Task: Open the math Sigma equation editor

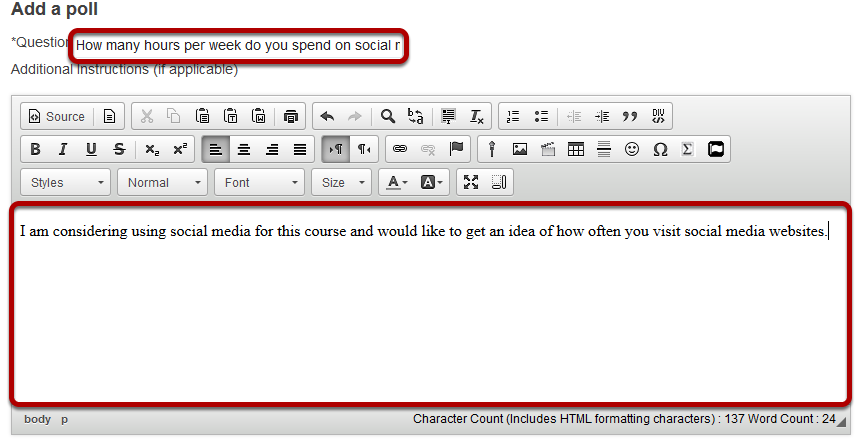Action: click(x=688, y=149)
